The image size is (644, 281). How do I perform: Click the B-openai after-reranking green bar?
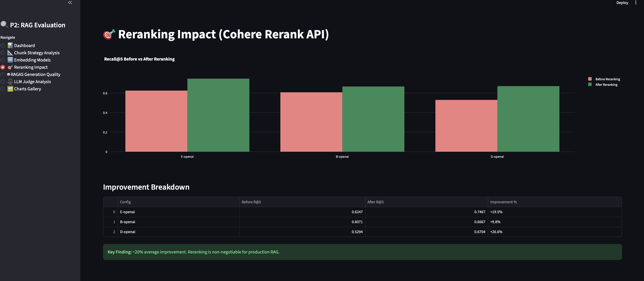click(373, 119)
